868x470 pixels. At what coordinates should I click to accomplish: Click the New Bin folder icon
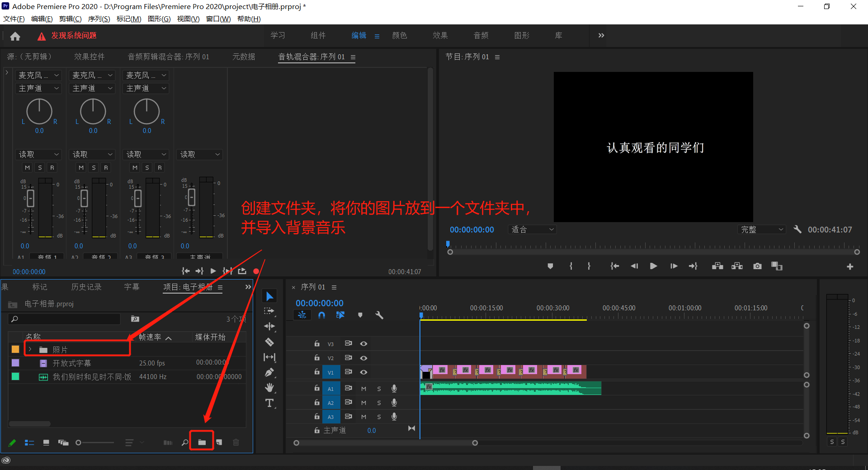click(202, 442)
